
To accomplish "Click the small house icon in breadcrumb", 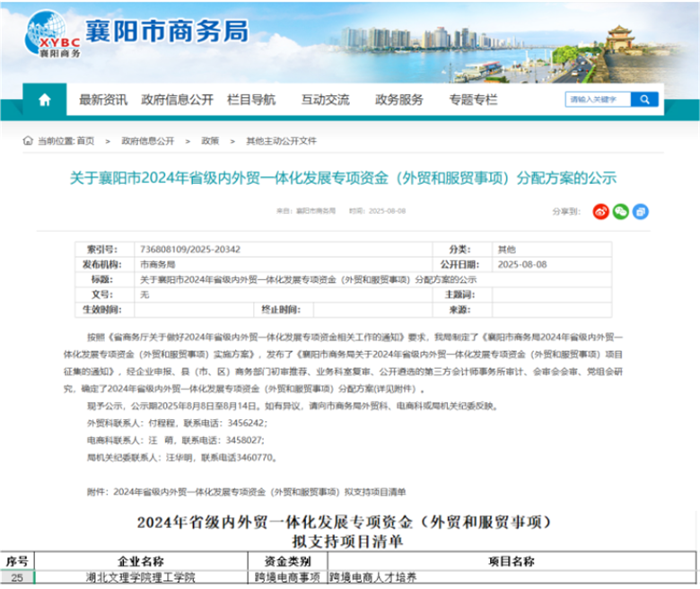I will click(29, 142).
